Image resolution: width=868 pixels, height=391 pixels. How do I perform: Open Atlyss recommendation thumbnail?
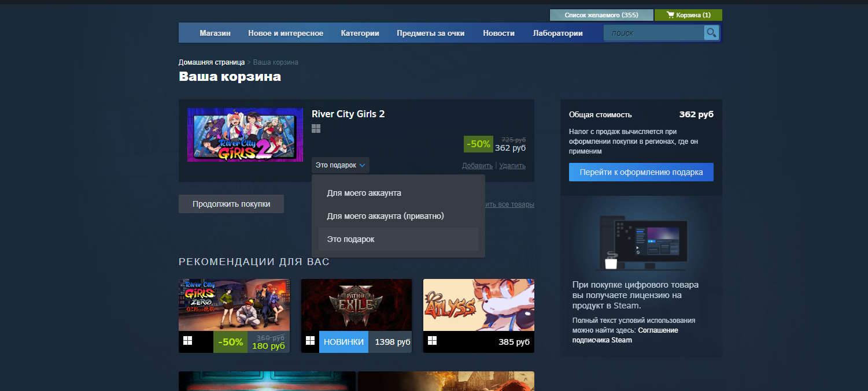pos(479,305)
